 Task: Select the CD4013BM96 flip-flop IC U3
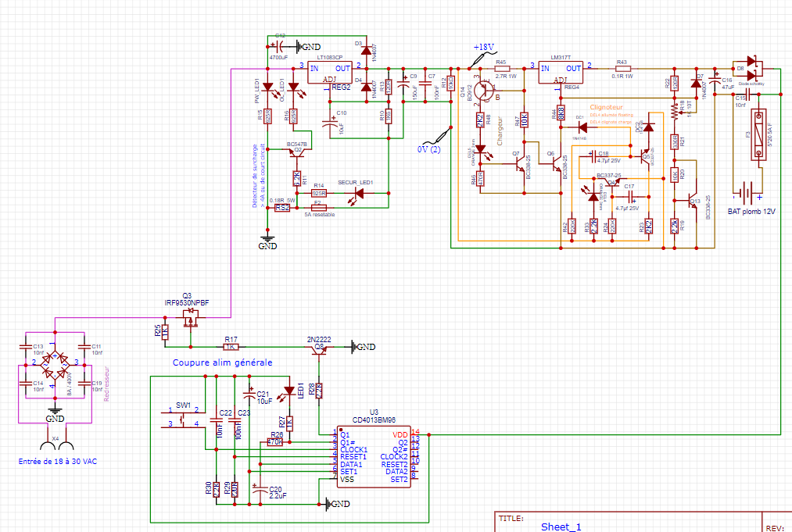(374, 457)
